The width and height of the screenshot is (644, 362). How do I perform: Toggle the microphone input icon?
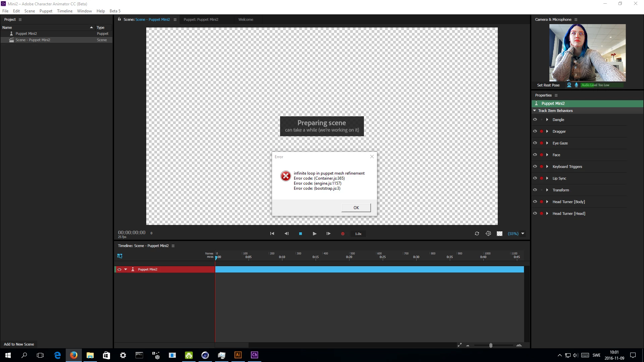(576, 85)
